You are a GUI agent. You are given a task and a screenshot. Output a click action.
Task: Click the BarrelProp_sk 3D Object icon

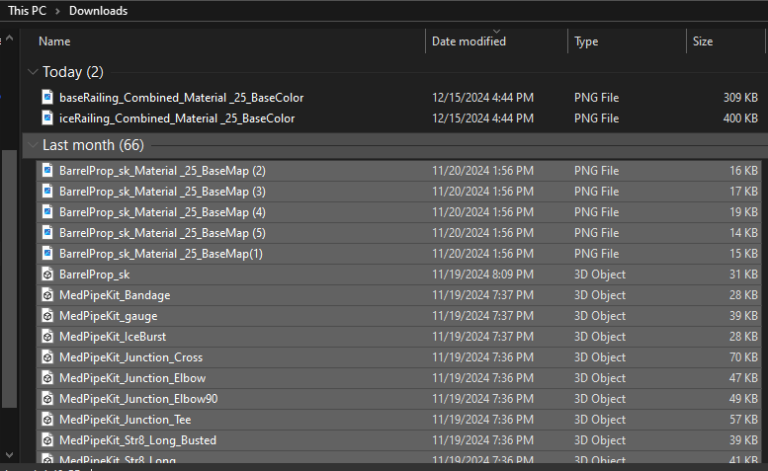pos(47,274)
